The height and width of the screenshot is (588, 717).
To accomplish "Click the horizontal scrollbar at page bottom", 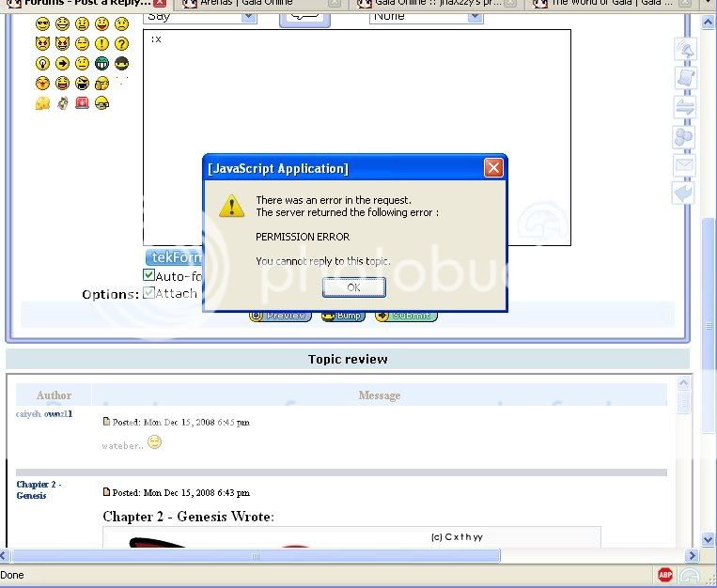I will [x=255, y=556].
